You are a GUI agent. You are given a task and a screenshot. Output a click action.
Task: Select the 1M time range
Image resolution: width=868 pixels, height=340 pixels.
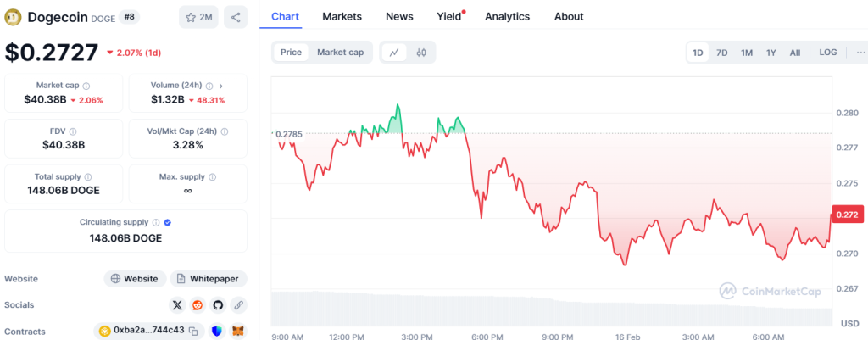click(x=747, y=53)
